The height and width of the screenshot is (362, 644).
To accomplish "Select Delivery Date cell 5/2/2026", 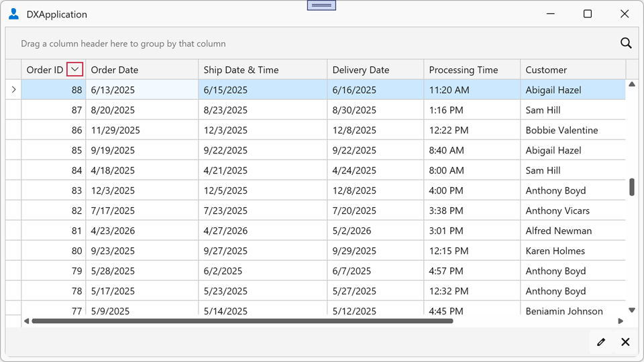I will (376, 231).
